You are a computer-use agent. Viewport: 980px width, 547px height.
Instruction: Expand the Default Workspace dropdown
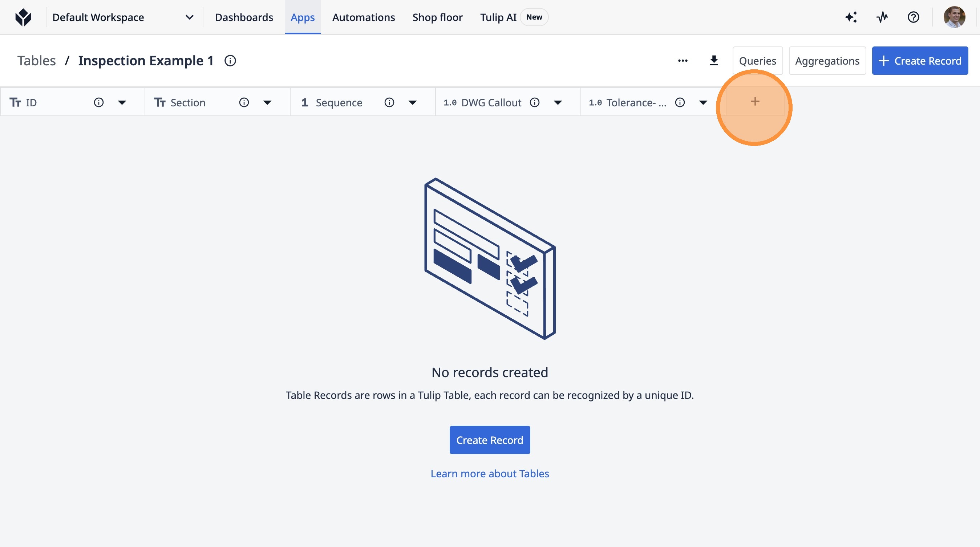189,17
